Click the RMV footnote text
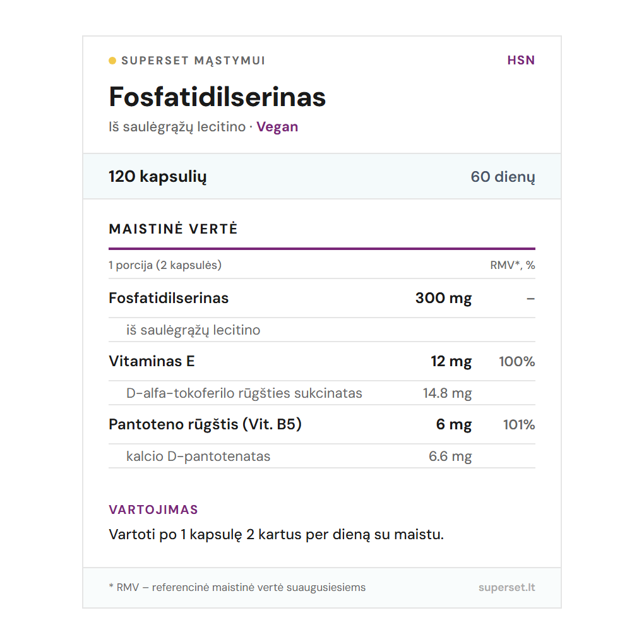The height and width of the screenshot is (644, 644). click(237, 587)
